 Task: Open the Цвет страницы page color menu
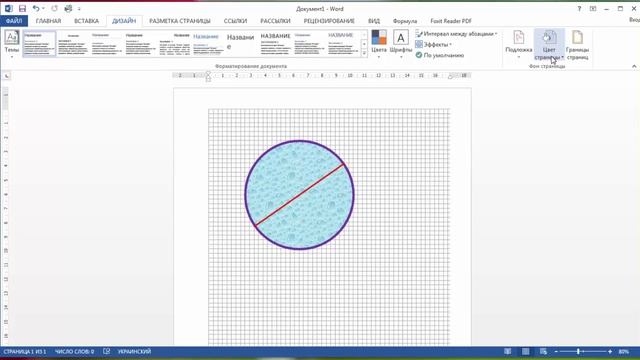point(549,45)
